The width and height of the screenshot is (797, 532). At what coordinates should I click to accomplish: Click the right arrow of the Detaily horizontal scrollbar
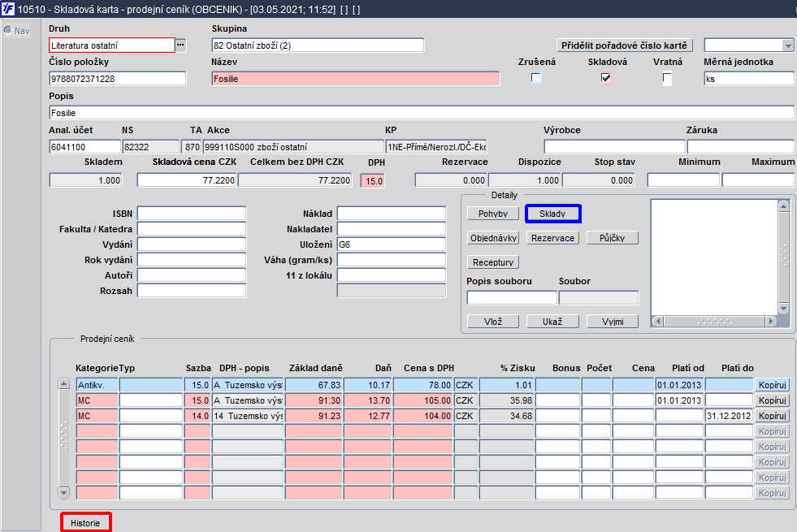click(x=771, y=321)
